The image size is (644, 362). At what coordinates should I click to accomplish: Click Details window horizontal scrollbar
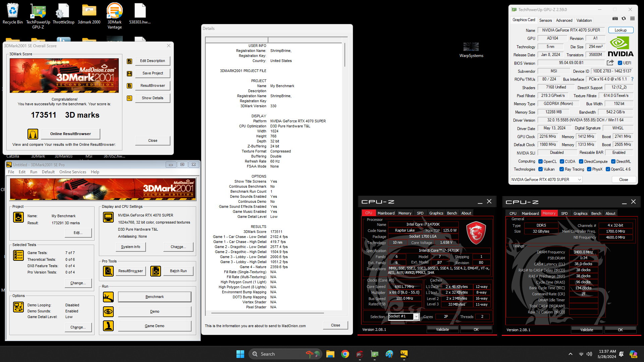coord(268,313)
